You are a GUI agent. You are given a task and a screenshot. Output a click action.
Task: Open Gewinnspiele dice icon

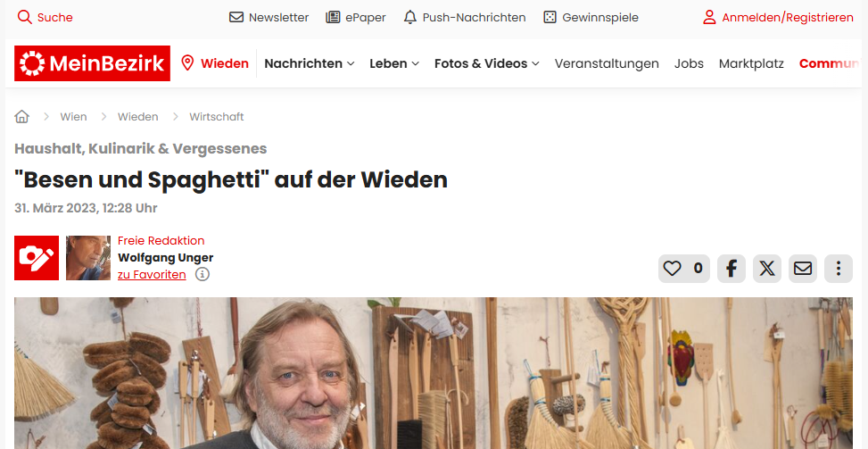550,17
